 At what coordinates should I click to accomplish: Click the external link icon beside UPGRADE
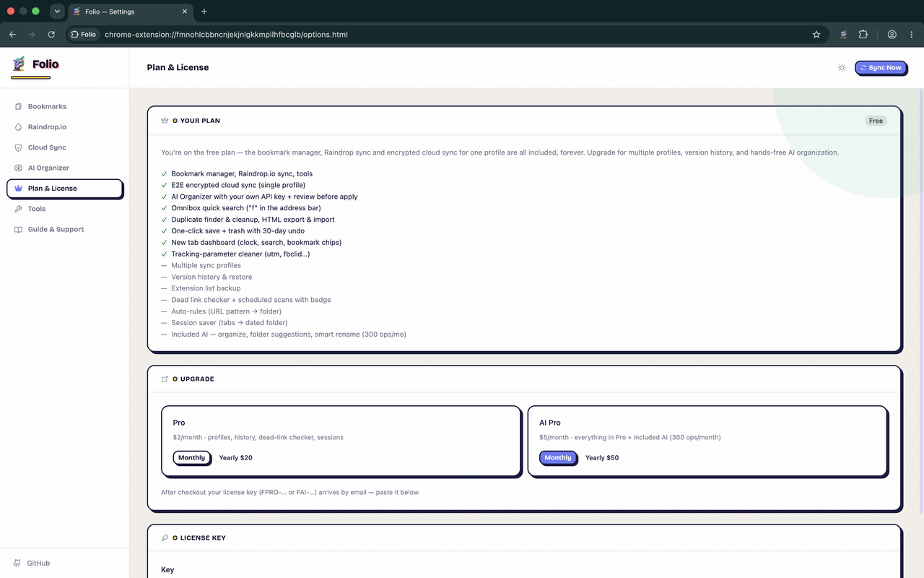165,379
